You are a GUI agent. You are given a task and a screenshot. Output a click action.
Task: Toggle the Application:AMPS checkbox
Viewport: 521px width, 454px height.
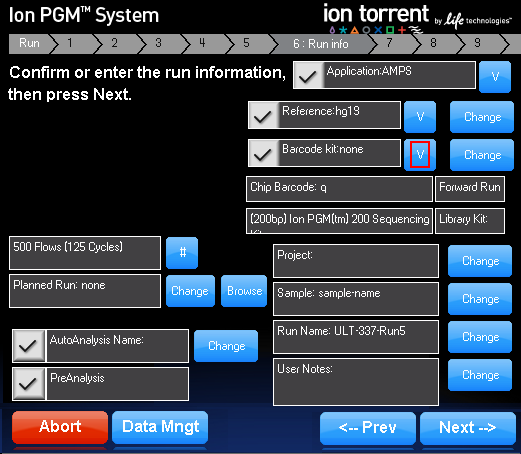pos(308,75)
